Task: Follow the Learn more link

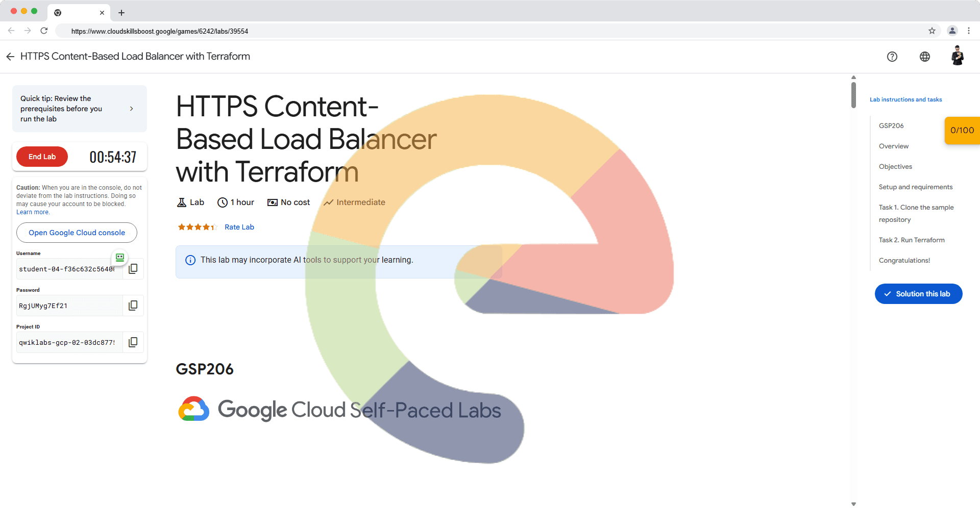Action: [33, 212]
